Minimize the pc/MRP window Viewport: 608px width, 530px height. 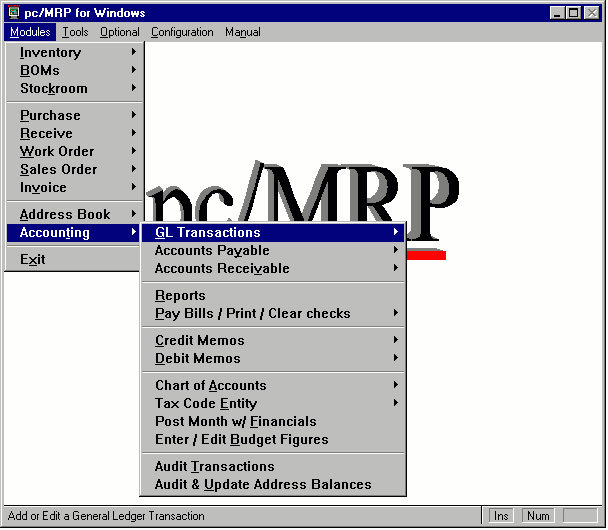point(558,13)
